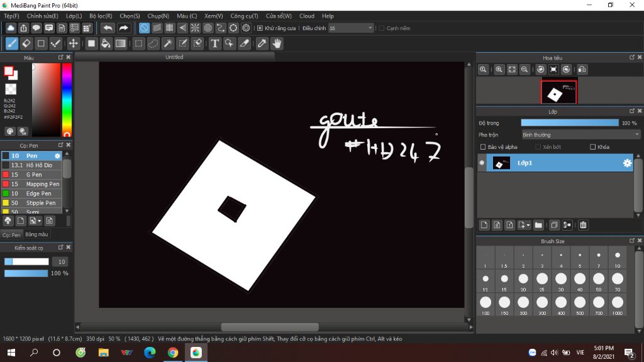Screen dimensions: 644x362
Task: Select the Gradient tool
Action: (120, 43)
